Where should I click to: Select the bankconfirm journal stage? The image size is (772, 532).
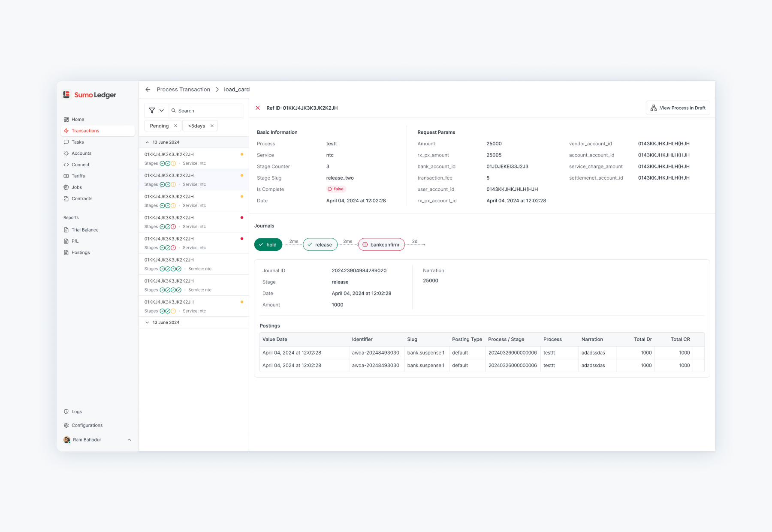coord(381,245)
